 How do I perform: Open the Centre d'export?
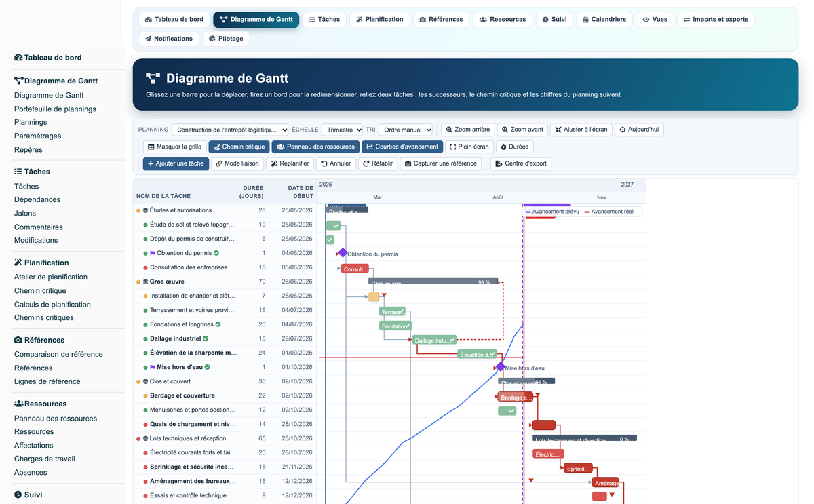pos(521,163)
